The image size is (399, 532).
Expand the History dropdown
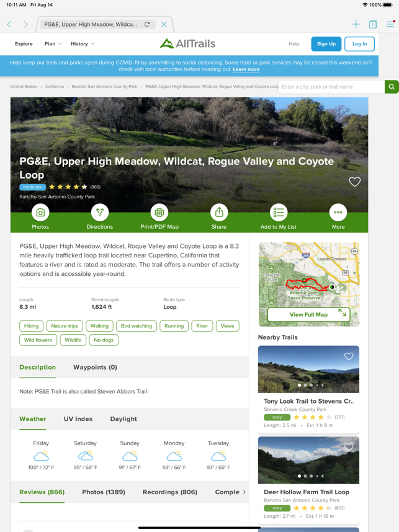pyautogui.click(x=83, y=44)
